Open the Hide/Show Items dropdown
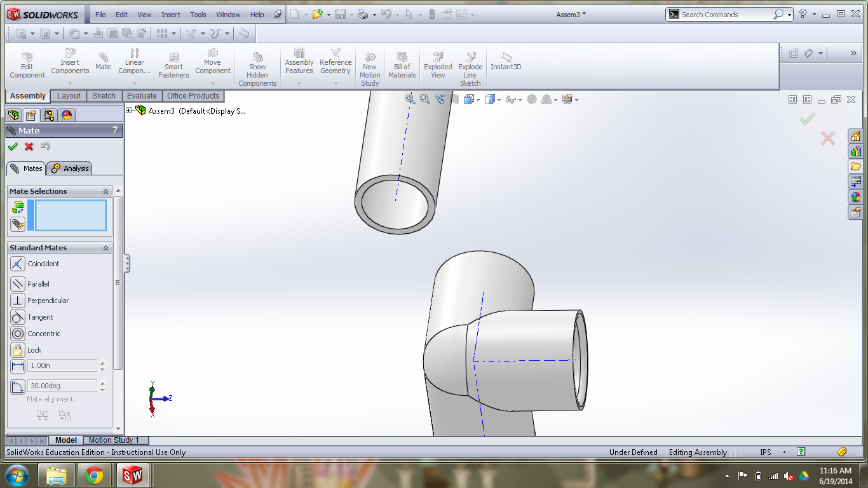The height and width of the screenshot is (488, 868). tap(520, 100)
